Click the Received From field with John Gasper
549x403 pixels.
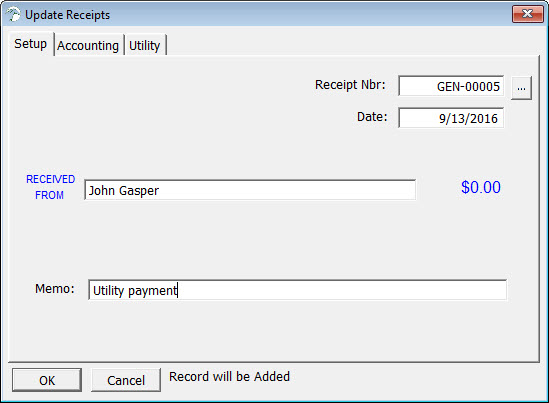point(250,190)
